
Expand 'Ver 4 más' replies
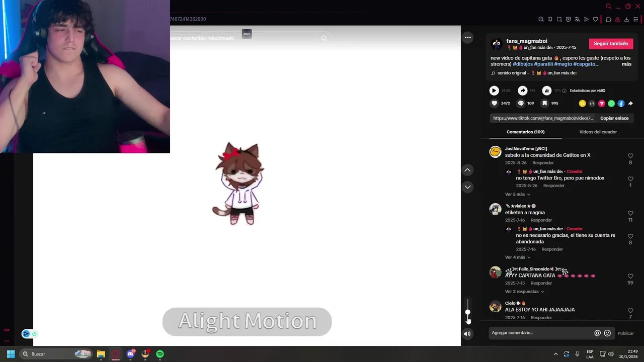518,257
